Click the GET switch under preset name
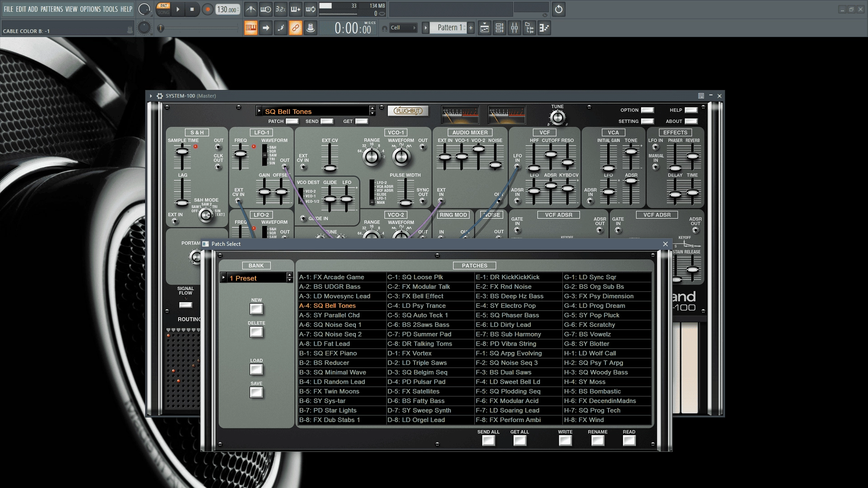Image resolution: width=868 pixels, height=488 pixels. pyautogui.click(x=362, y=121)
